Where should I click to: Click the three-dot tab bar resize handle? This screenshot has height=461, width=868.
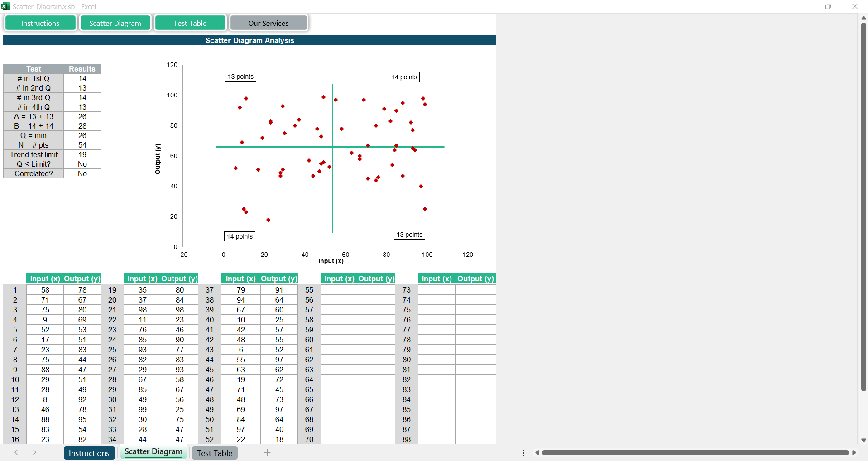(523, 453)
